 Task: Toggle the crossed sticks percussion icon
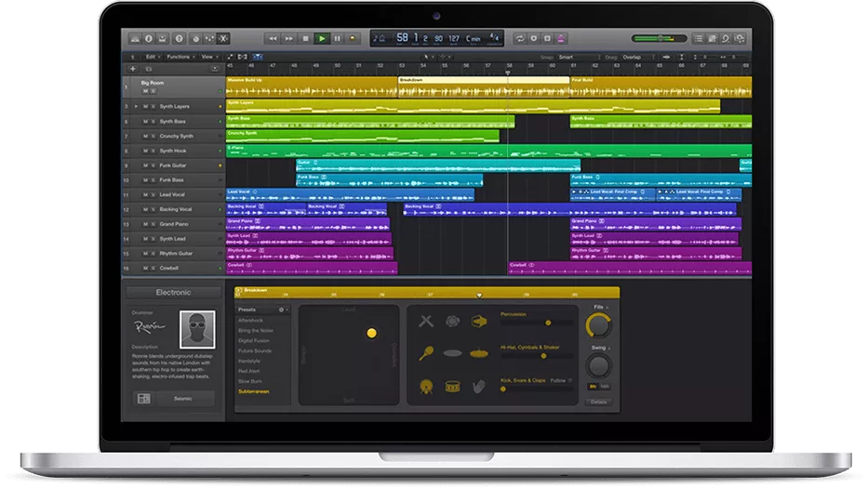[426, 321]
